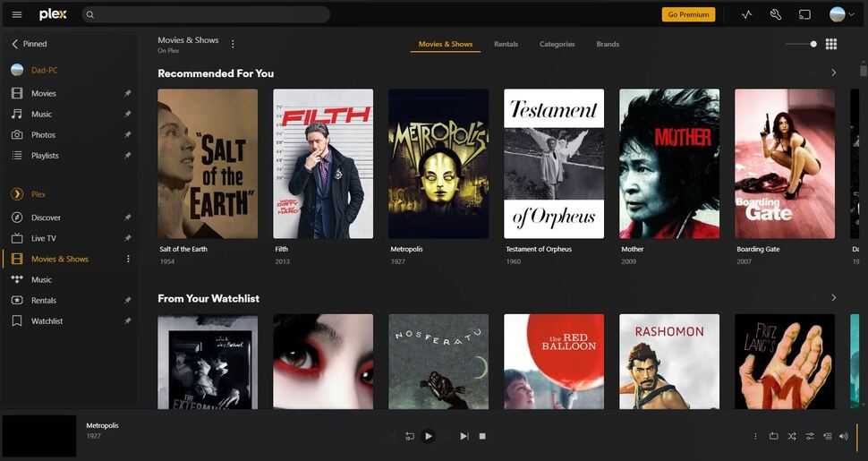Click the Cast to device icon
The image size is (868, 461).
coord(804,15)
